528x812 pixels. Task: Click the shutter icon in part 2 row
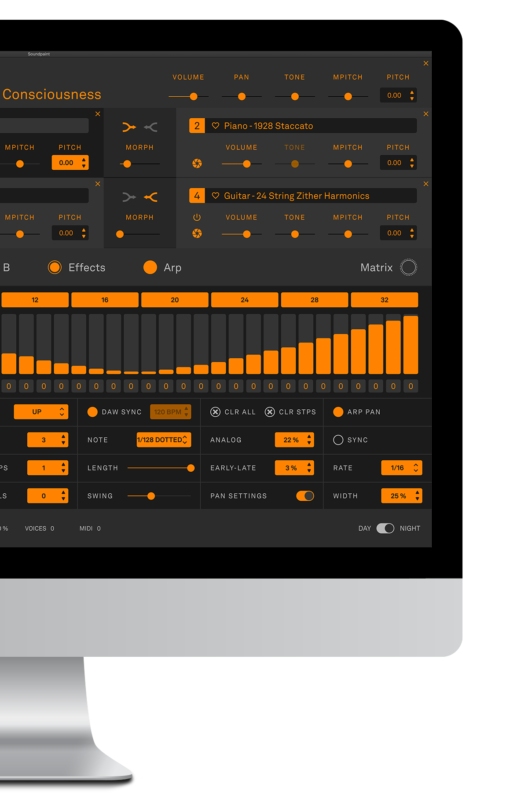click(197, 164)
